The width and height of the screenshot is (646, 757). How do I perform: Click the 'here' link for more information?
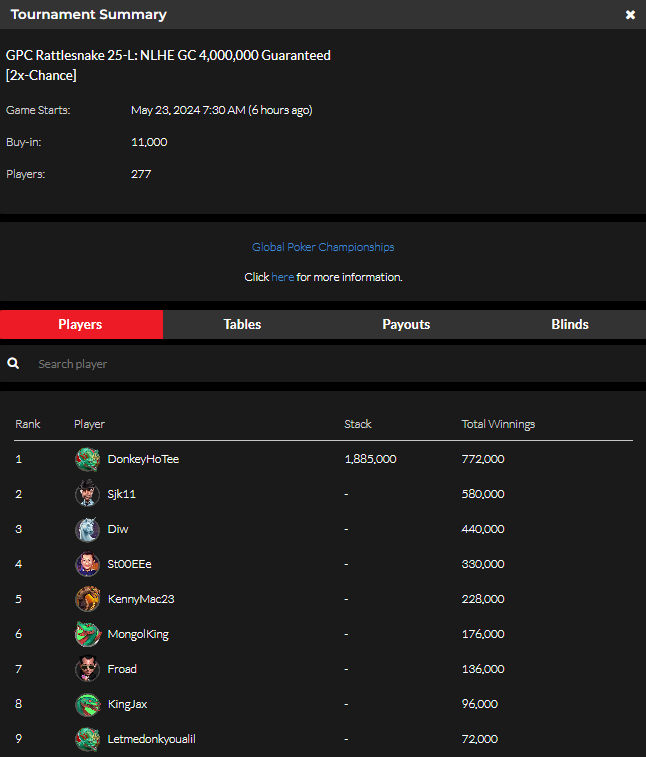coord(282,277)
